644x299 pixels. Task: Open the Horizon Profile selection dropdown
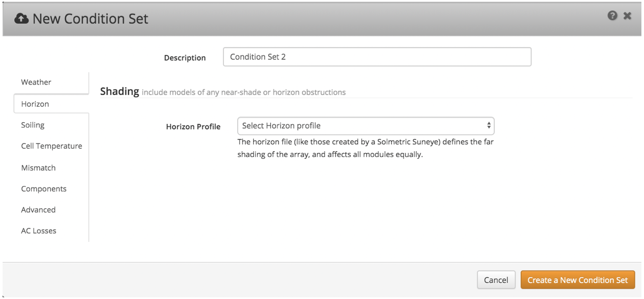coord(365,125)
